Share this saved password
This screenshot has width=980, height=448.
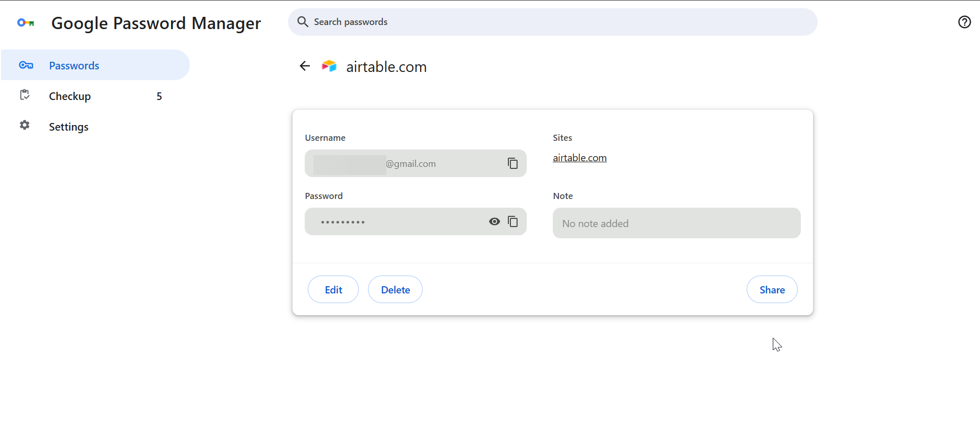point(772,290)
